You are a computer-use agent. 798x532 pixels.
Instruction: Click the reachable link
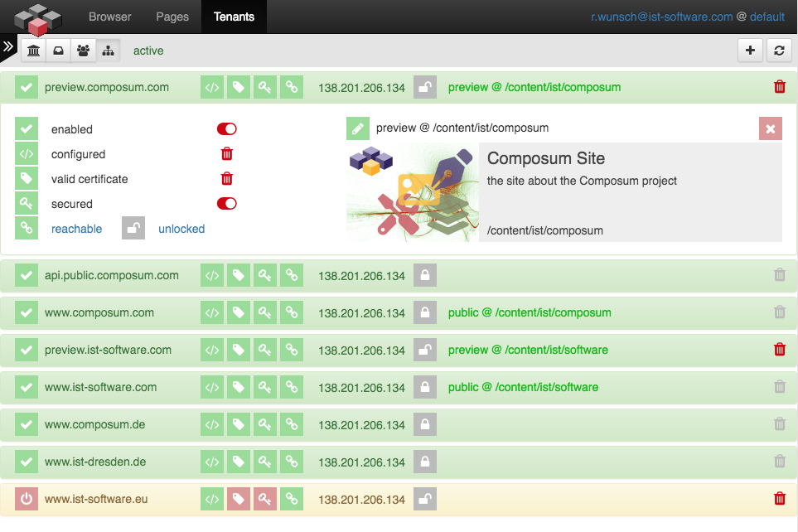pos(76,229)
